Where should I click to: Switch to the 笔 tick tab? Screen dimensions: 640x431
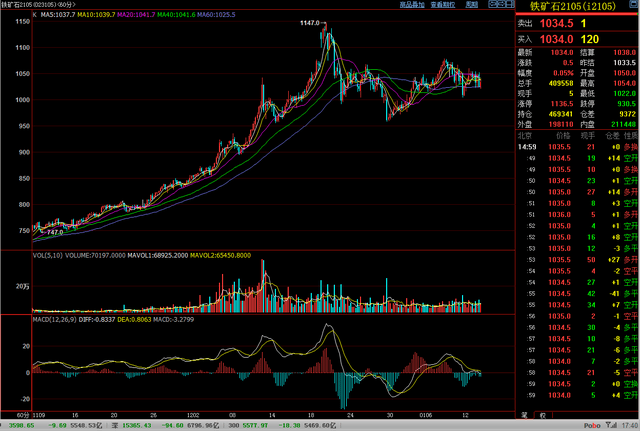pyautogui.click(x=524, y=415)
